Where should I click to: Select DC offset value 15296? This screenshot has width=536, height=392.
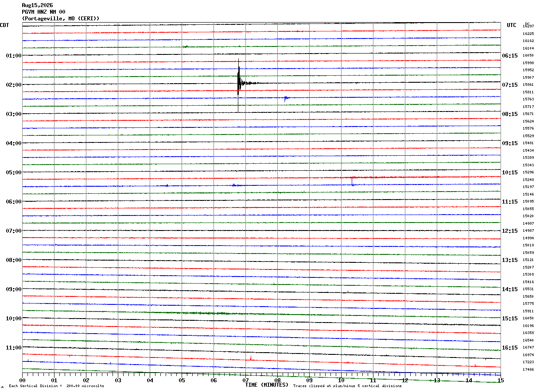(528, 172)
